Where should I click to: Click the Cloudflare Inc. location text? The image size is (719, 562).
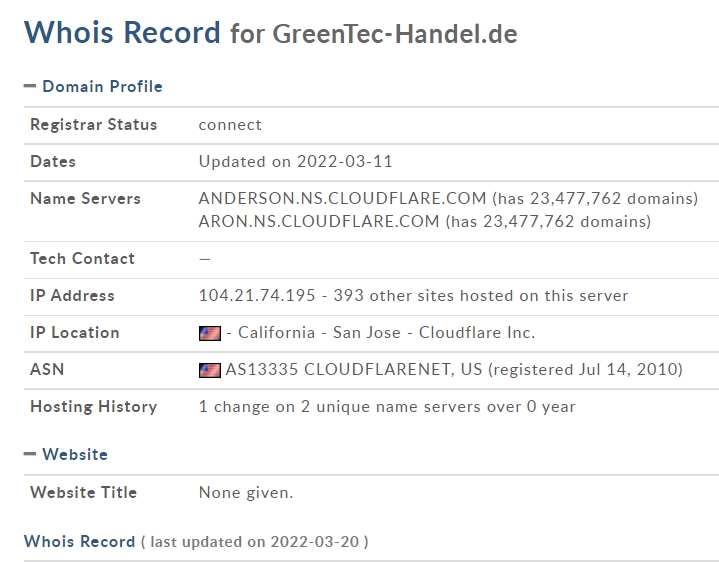coord(477,333)
